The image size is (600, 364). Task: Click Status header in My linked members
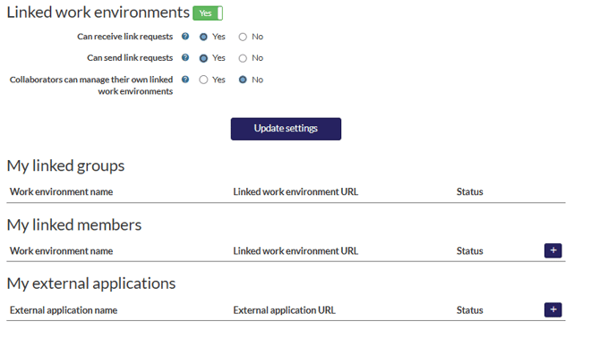pyautogui.click(x=469, y=251)
